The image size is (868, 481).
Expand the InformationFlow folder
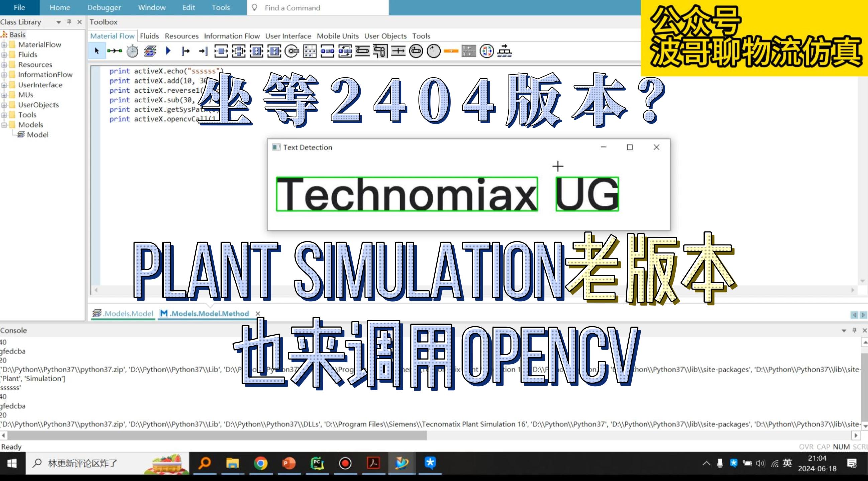(x=4, y=75)
